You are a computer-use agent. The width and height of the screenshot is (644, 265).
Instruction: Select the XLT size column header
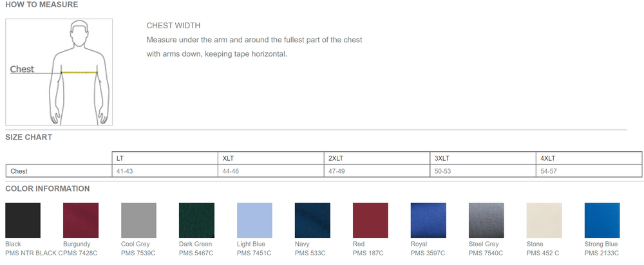pos(229,158)
